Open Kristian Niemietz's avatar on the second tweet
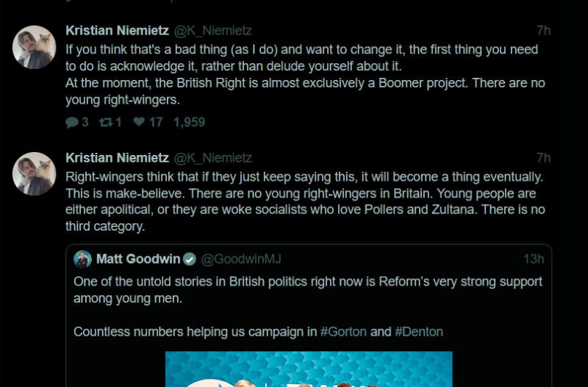 35,174
